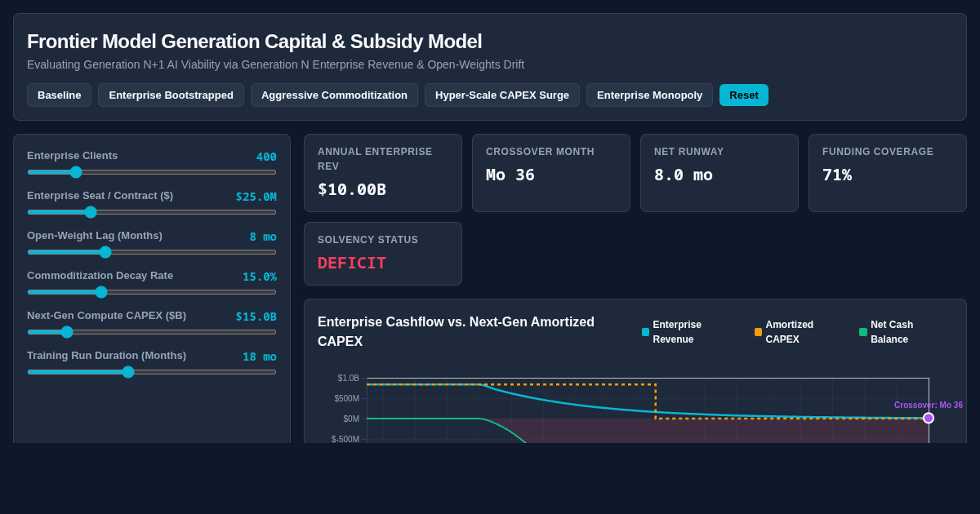The width and height of the screenshot is (980, 514).
Task: Click the 'Net Runway' card label
Action: [689, 152]
